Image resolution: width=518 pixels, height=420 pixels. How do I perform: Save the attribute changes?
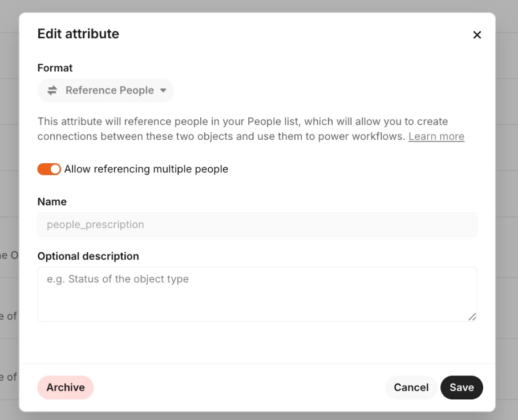tap(462, 387)
